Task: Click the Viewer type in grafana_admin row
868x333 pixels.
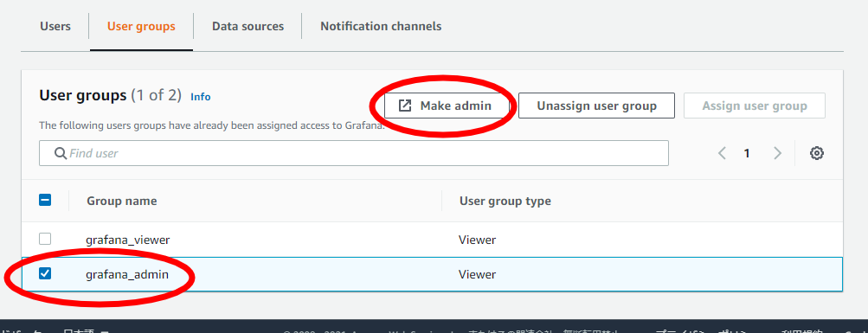Action: click(477, 274)
